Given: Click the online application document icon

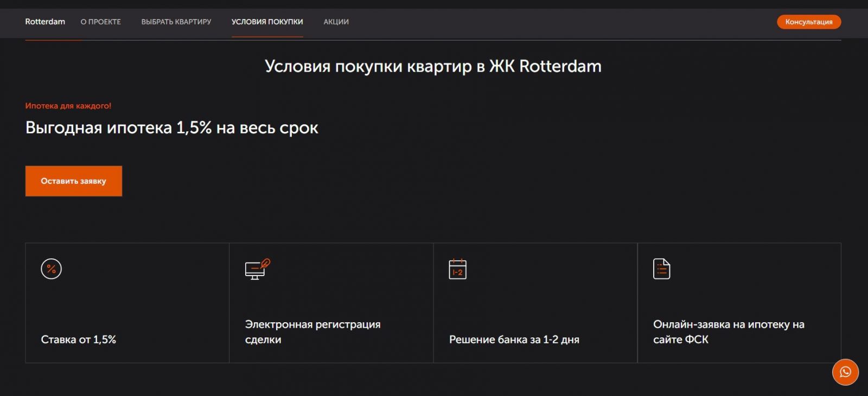Looking at the screenshot, I should (661, 269).
